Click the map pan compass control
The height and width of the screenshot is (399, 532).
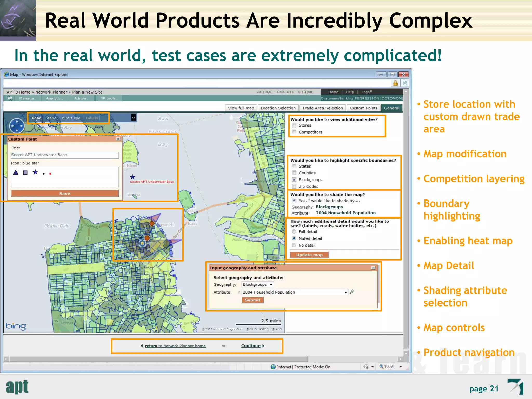[17, 126]
